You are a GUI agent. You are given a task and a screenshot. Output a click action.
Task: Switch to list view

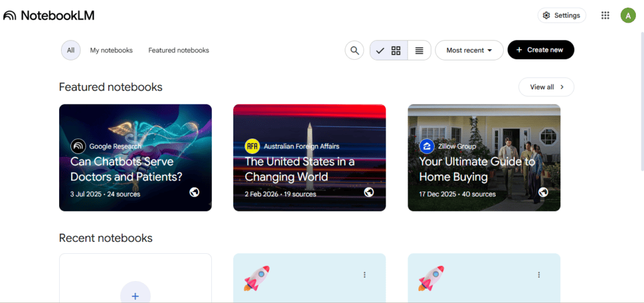click(x=419, y=50)
